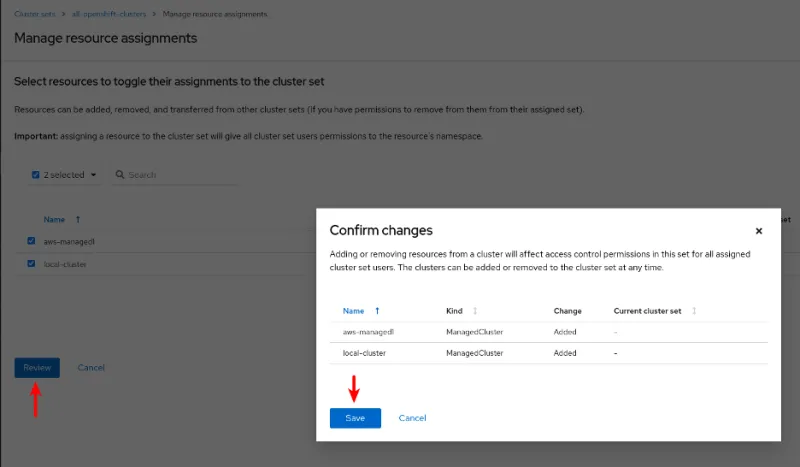Toggle the 2 selected bulk checkbox
Screen dimensions: 800x467
point(36,175)
